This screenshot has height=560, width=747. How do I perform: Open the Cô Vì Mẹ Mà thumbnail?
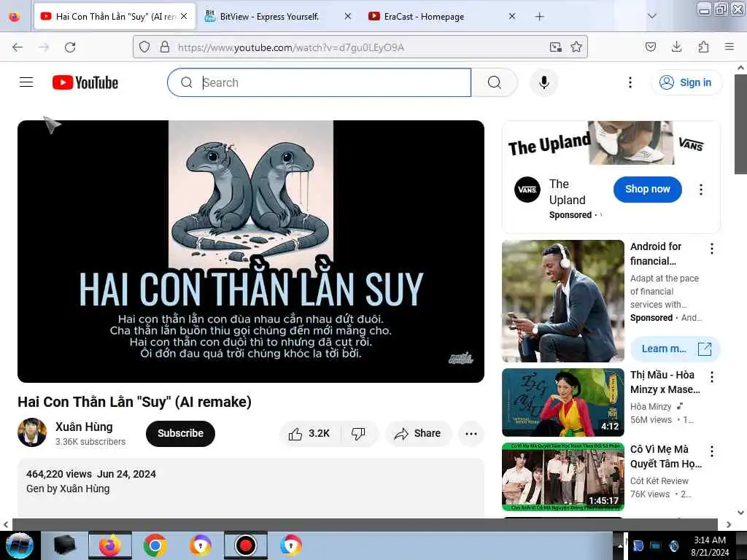coord(563,477)
